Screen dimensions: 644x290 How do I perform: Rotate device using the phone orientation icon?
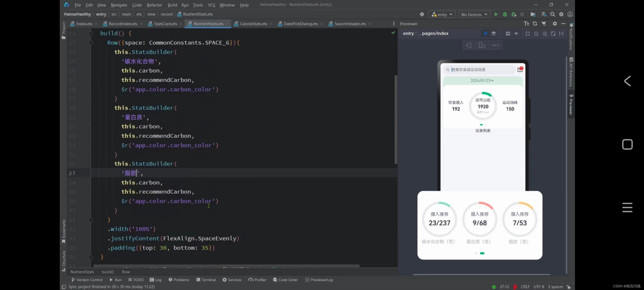[482, 45]
